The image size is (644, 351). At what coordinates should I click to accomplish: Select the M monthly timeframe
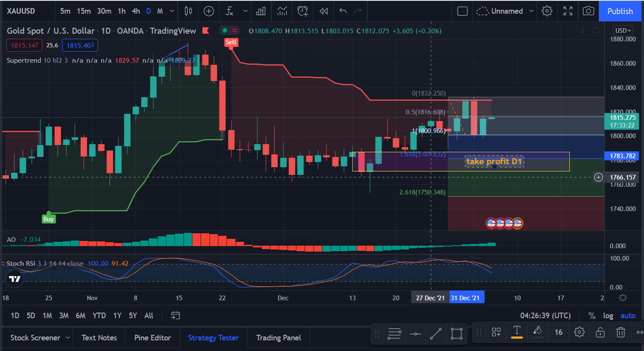(160, 11)
